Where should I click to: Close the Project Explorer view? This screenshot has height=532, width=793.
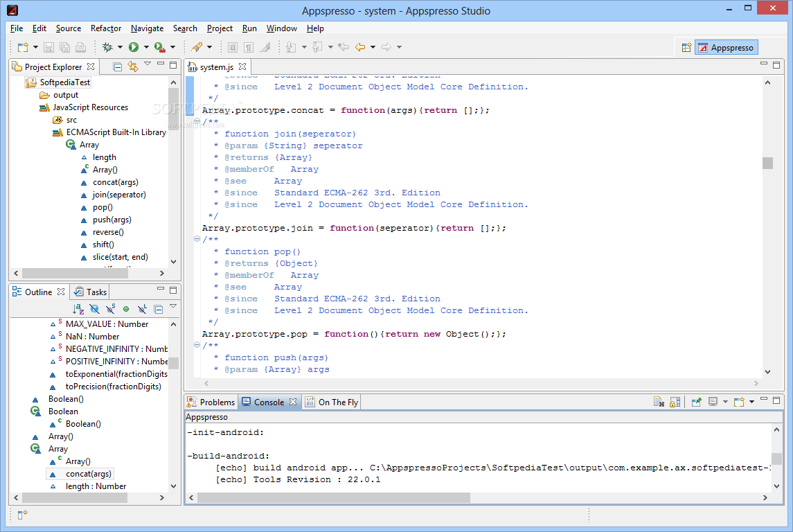[x=91, y=66]
